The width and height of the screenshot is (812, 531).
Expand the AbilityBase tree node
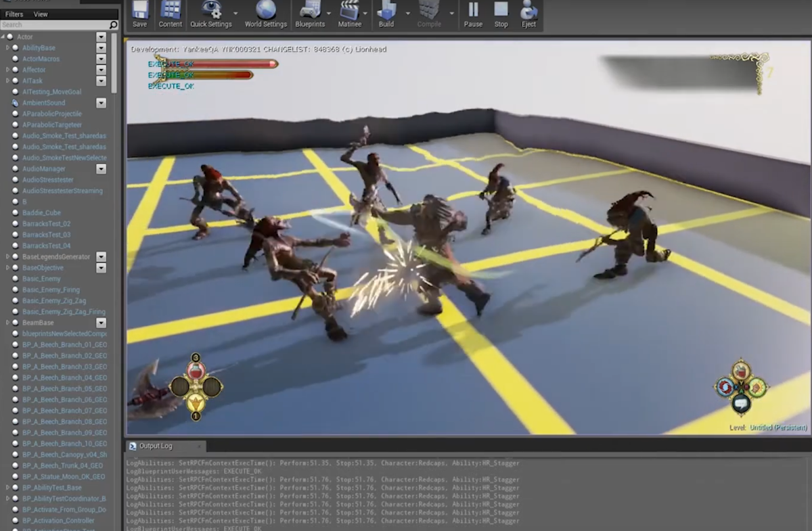(x=7, y=48)
